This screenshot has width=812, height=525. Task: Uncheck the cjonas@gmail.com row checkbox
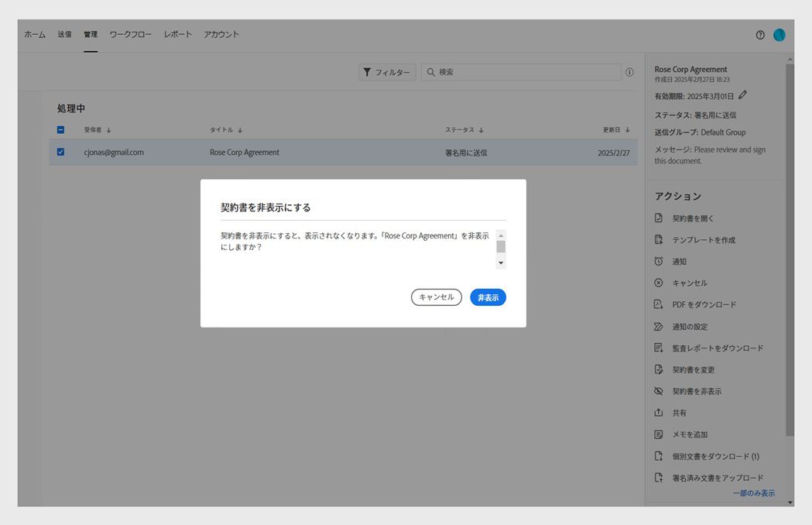coord(60,152)
